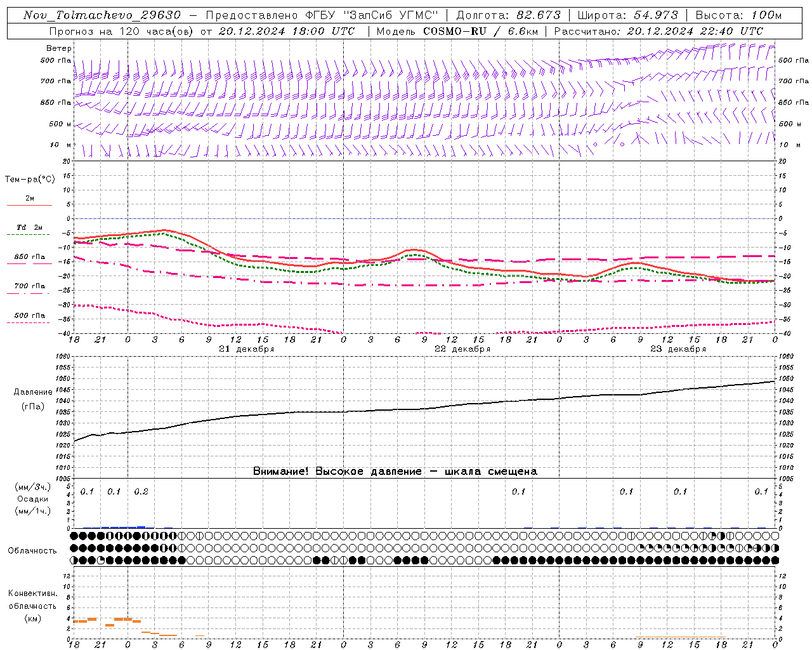
Task: Click 1005 on the right pressure axis
Action: (x=785, y=479)
